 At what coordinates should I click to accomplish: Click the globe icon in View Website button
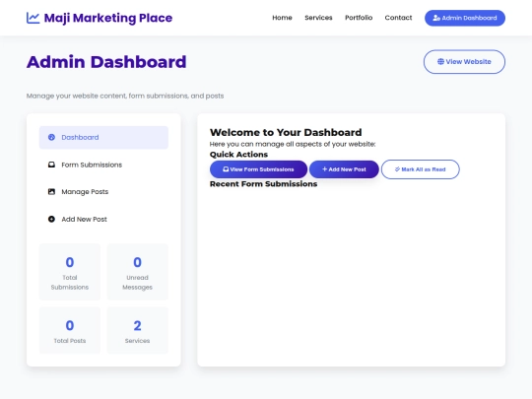click(440, 62)
